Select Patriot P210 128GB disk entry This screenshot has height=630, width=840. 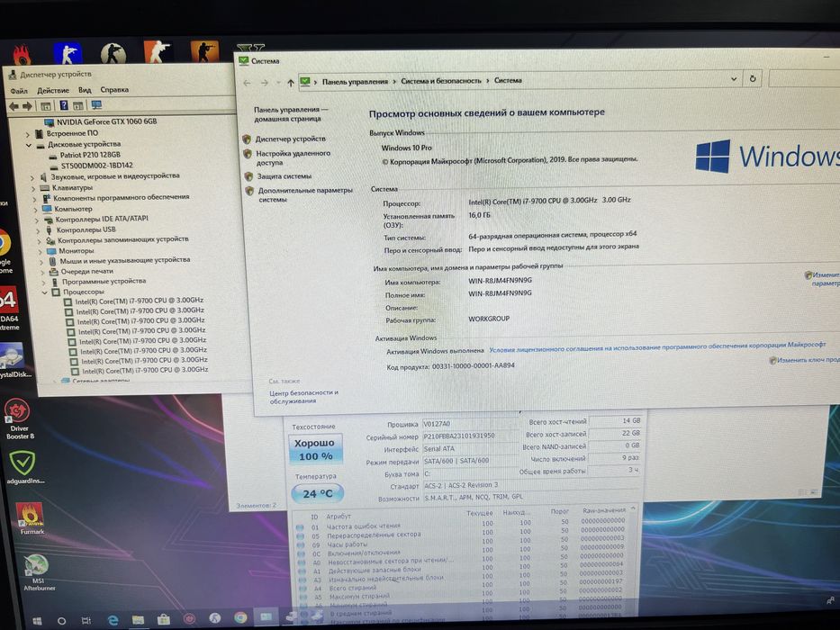(x=89, y=155)
